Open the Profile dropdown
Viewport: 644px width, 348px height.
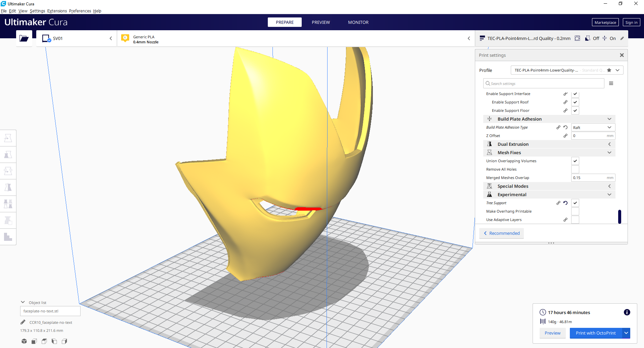567,70
